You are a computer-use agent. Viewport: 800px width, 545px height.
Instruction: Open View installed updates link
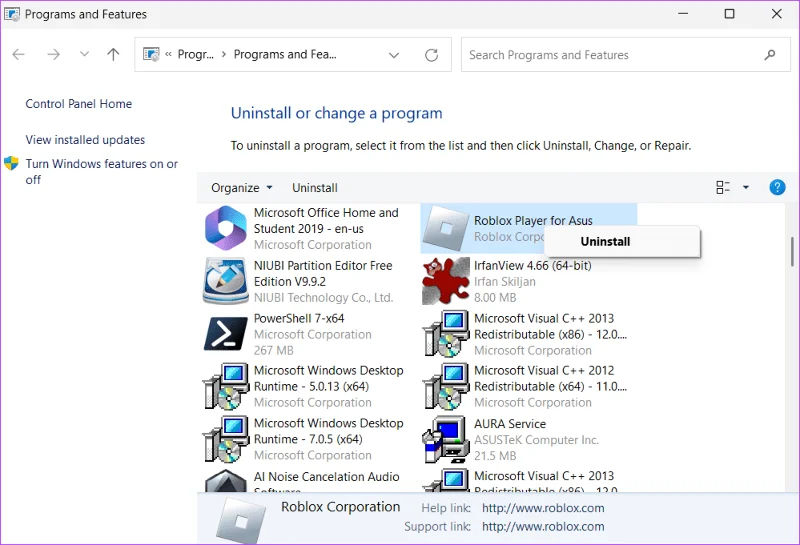click(x=85, y=139)
